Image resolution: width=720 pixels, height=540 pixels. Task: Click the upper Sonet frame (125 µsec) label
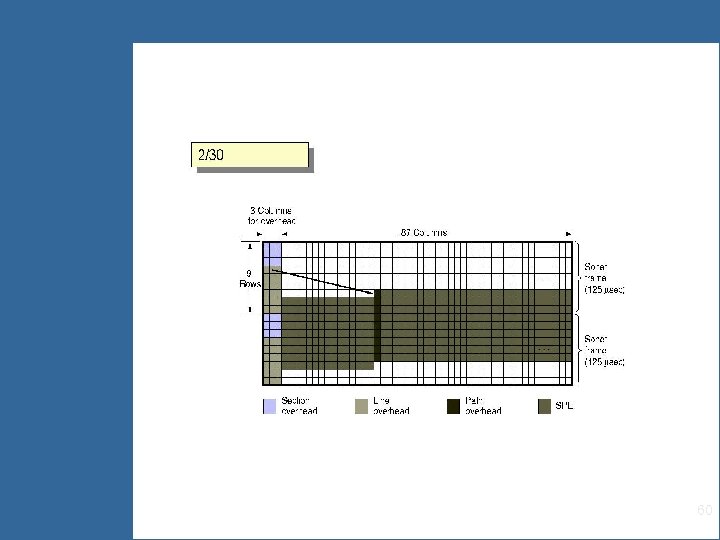[604, 278]
